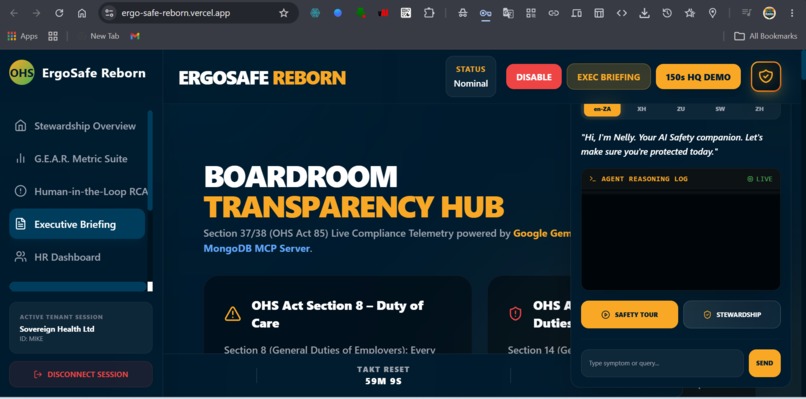The width and height of the screenshot is (806, 399).
Task: Click the link chain toolbar icon
Action: pyautogui.click(x=554, y=13)
